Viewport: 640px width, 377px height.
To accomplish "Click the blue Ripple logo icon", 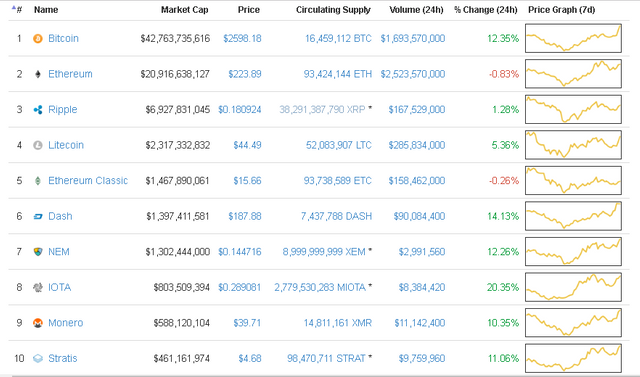I will point(38,109).
